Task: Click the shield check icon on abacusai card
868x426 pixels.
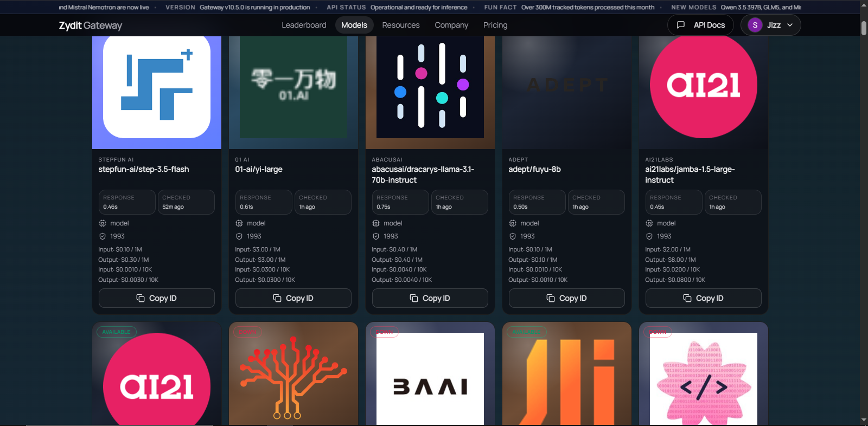Action: pos(376,236)
